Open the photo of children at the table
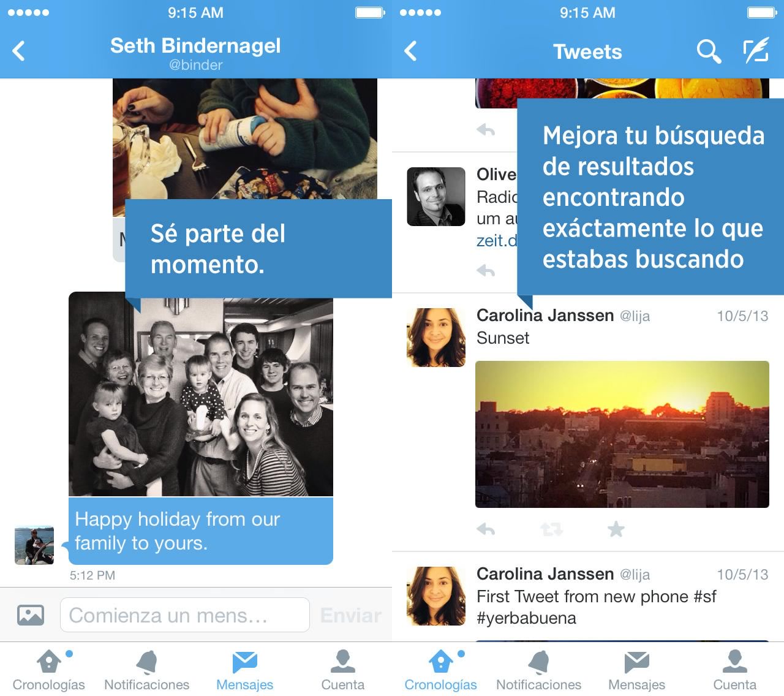The height and width of the screenshot is (696, 784). coord(245,140)
